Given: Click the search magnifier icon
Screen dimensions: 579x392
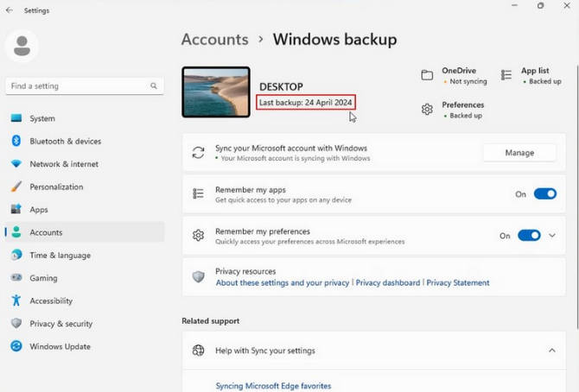Looking at the screenshot, I should (x=154, y=86).
